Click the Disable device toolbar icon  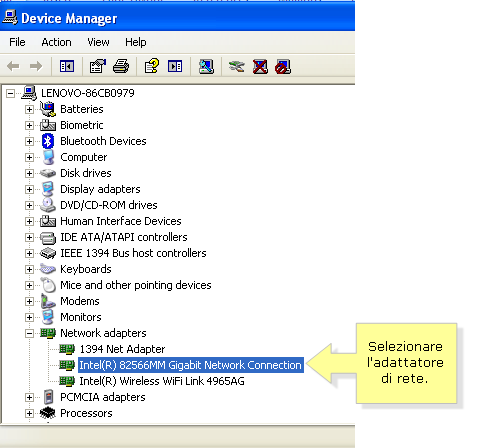pos(283,66)
